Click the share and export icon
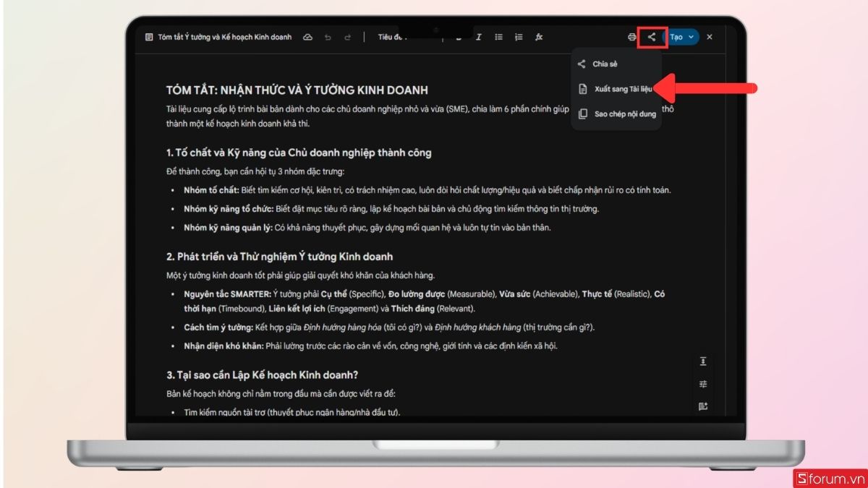 pyautogui.click(x=652, y=37)
